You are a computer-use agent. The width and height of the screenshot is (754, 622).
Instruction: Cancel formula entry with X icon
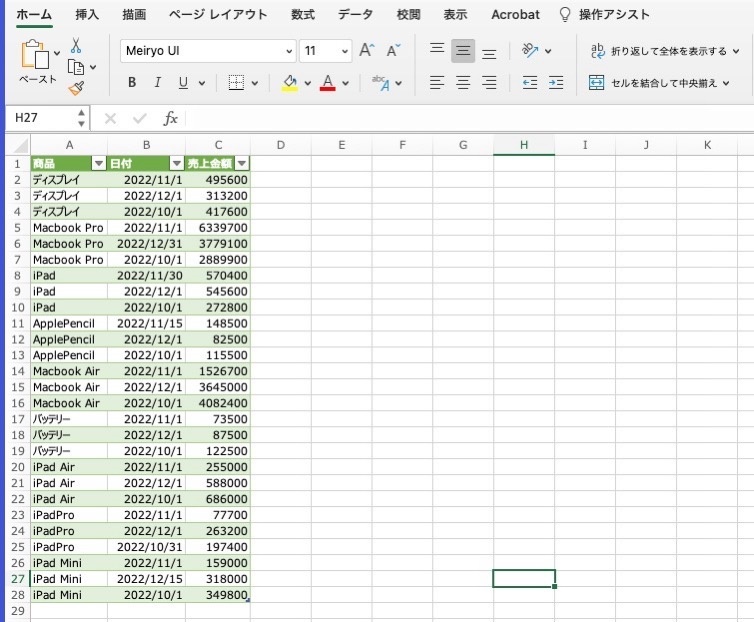pos(110,118)
